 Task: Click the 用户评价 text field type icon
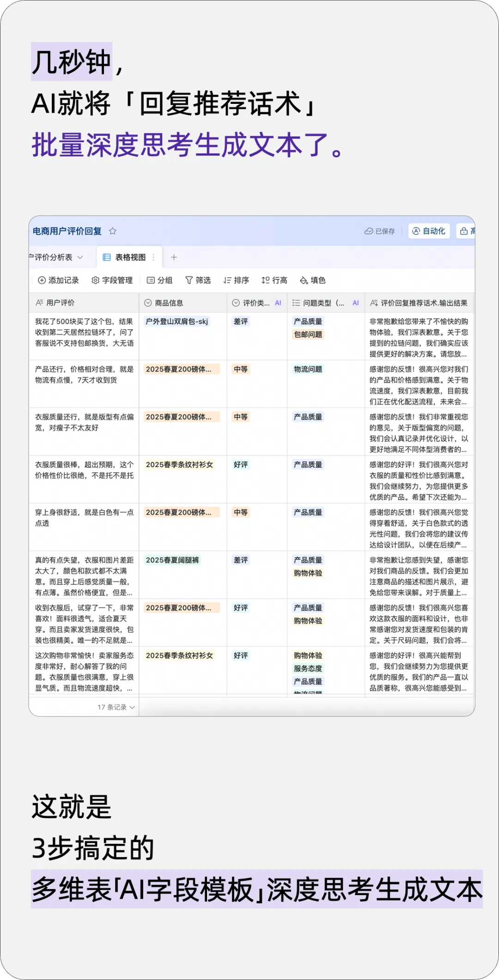(x=39, y=303)
